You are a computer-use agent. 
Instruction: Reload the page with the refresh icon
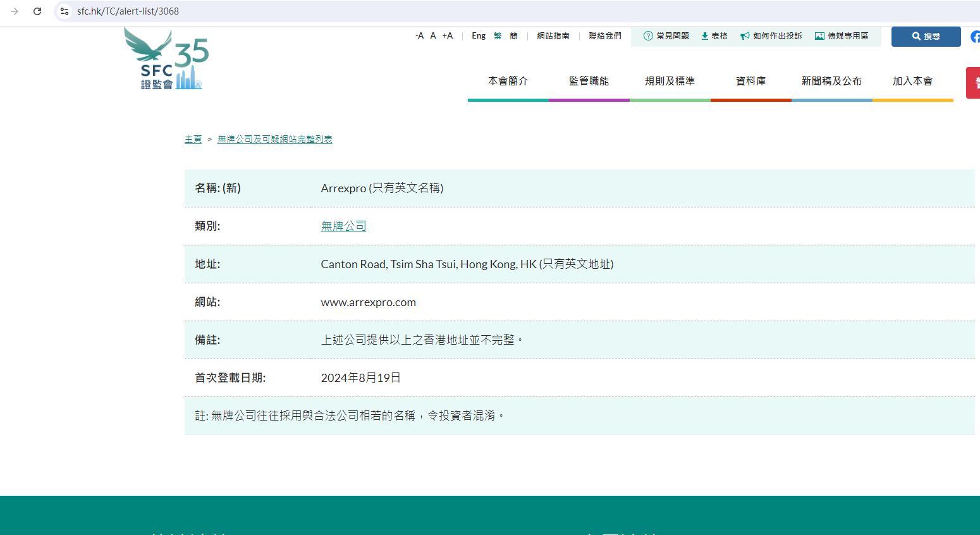pyautogui.click(x=37, y=11)
